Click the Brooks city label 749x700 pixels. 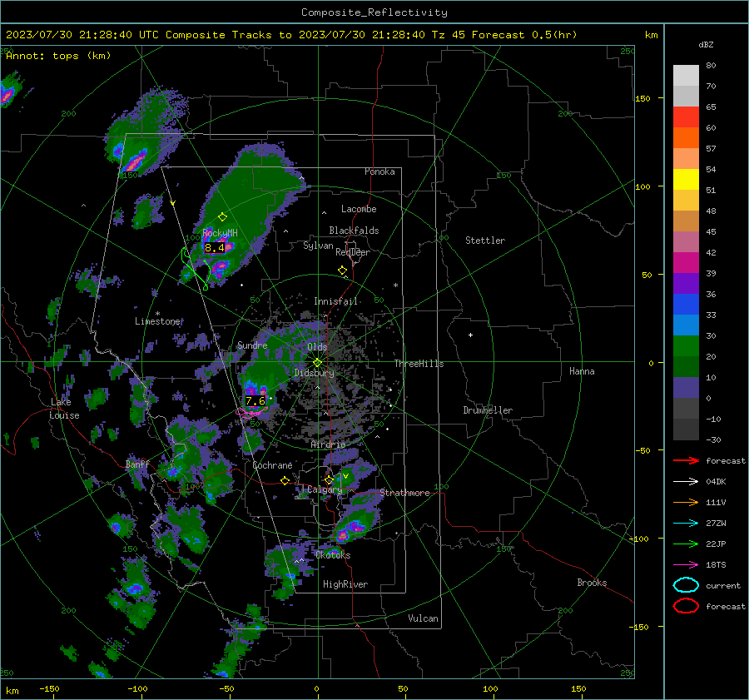592,583
